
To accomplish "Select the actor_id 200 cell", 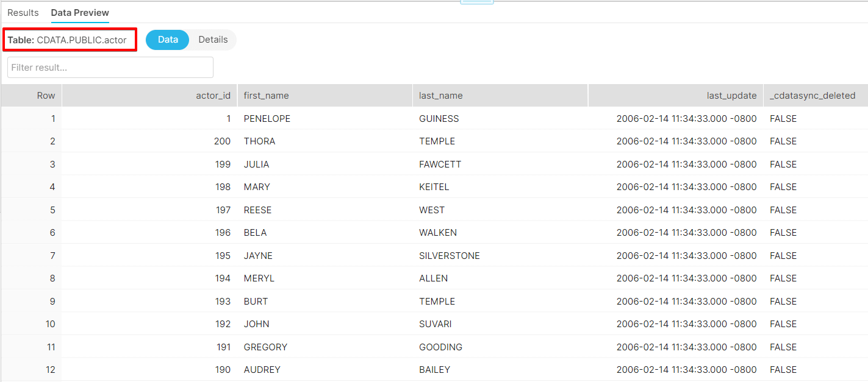I will click(222, 141).
